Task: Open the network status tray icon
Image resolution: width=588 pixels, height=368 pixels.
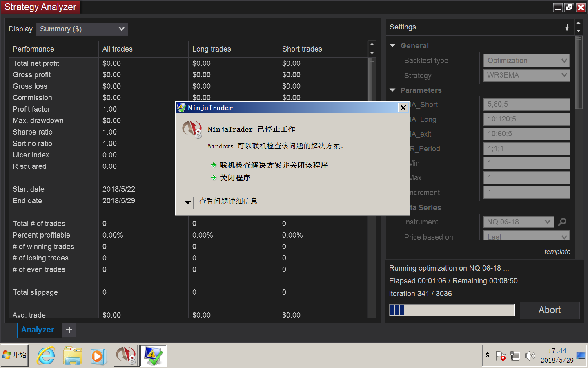Action: click(x=515, y=356)
